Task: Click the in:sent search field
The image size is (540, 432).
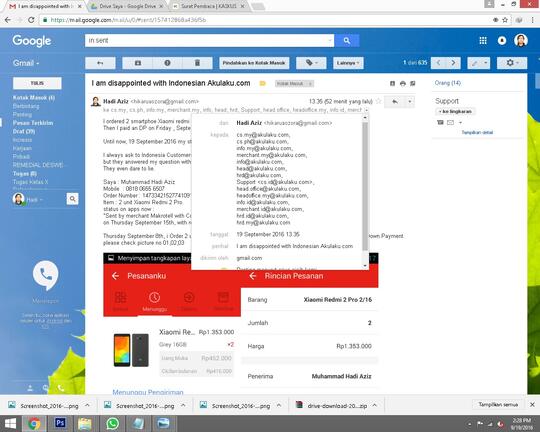Action: pyautogui.click(x=209, y=41)
